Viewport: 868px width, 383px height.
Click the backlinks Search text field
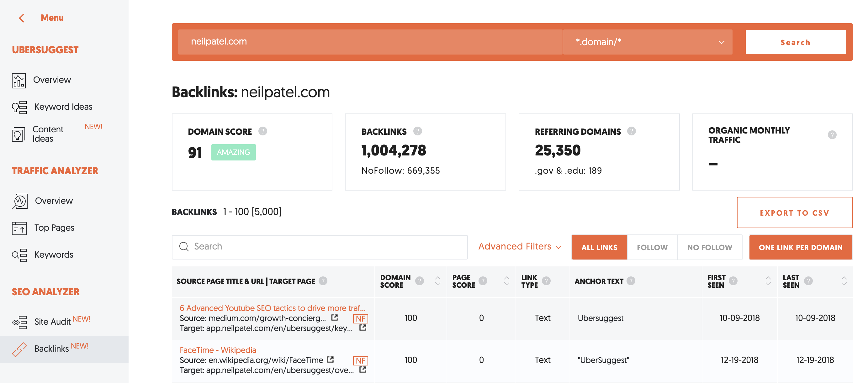[x=320, y=247]
